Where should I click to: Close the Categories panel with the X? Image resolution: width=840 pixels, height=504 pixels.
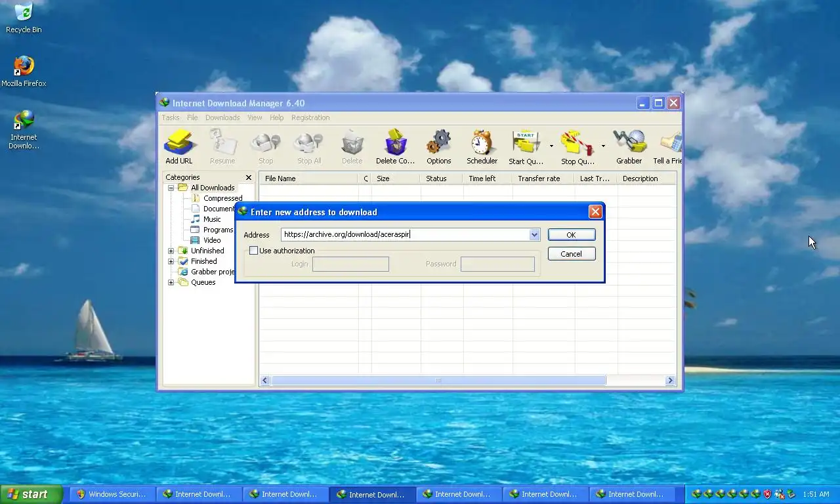click(x=249, y=178)
